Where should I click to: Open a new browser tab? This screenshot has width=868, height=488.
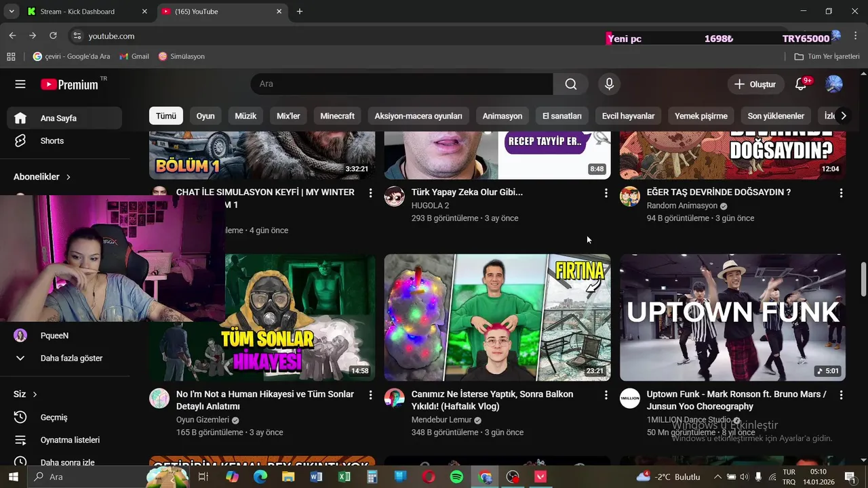click(300, 12)
